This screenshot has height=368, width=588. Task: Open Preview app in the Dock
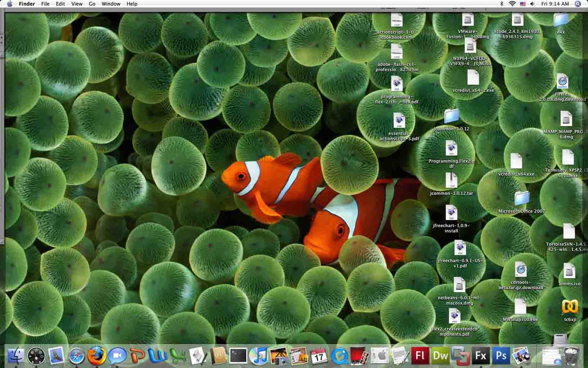[521, 356]
